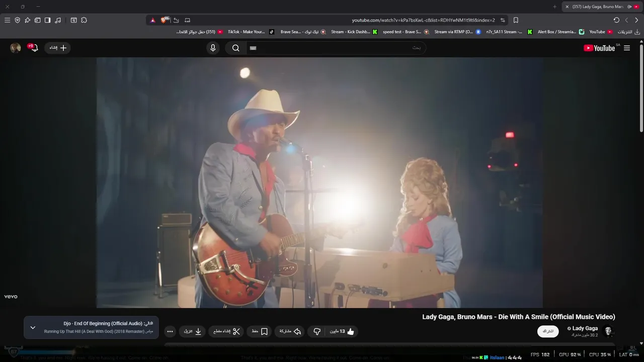Create a clip with the scissors button
The height and width of the screenshot is (362, 644).
click(x=226, y=331)
